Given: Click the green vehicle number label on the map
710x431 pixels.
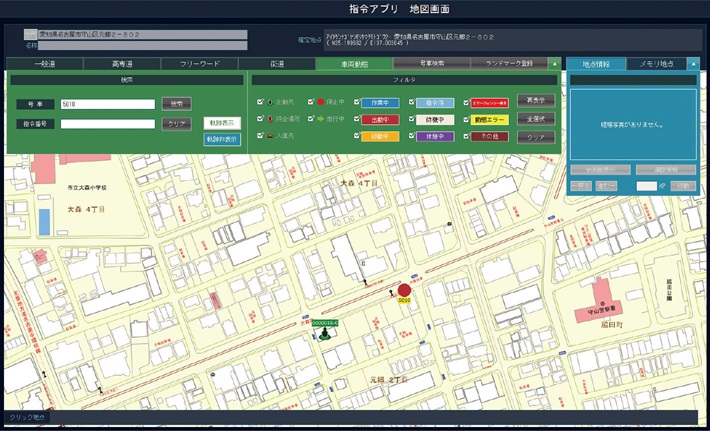Looking at the screenshot, I should coord(326,323).
